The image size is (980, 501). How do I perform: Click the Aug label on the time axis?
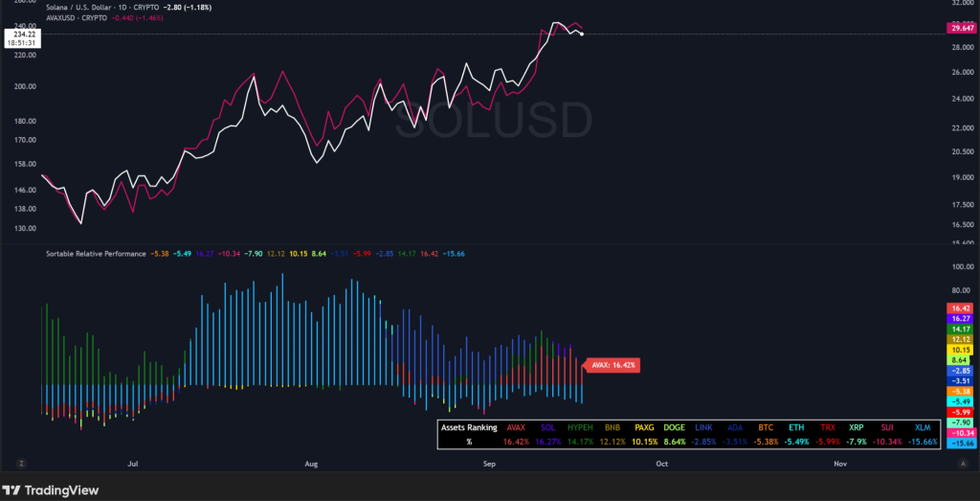pos(311,464)
